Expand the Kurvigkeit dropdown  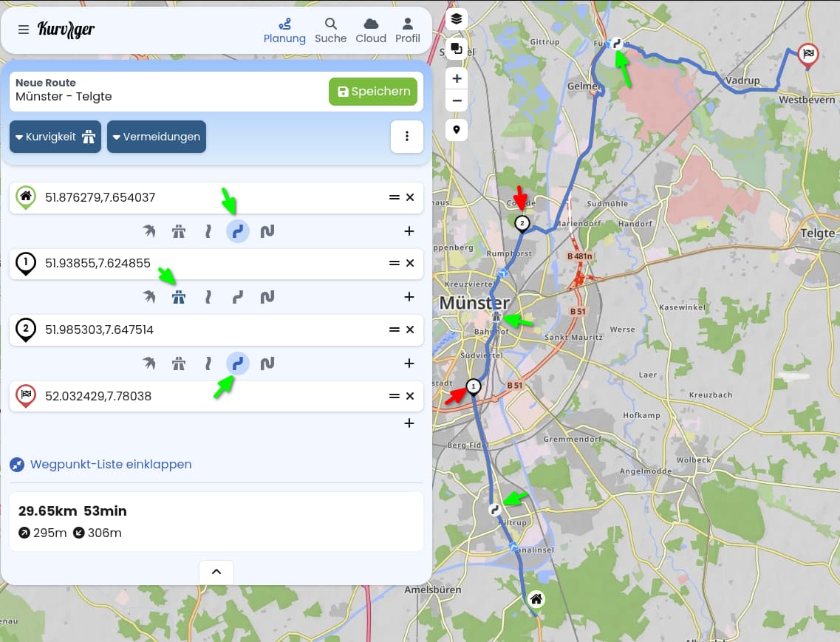point(55,137)
